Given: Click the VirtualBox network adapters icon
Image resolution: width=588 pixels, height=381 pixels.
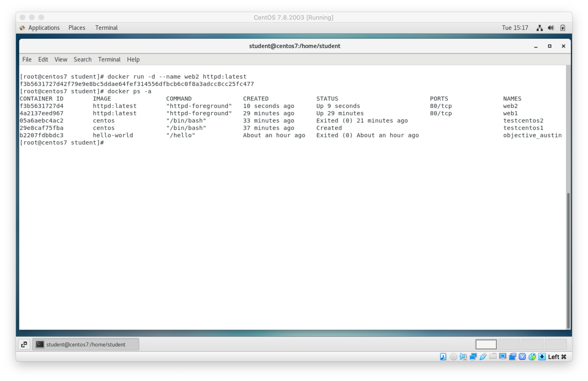Looking at the screenshot, I should pos(473,356).
